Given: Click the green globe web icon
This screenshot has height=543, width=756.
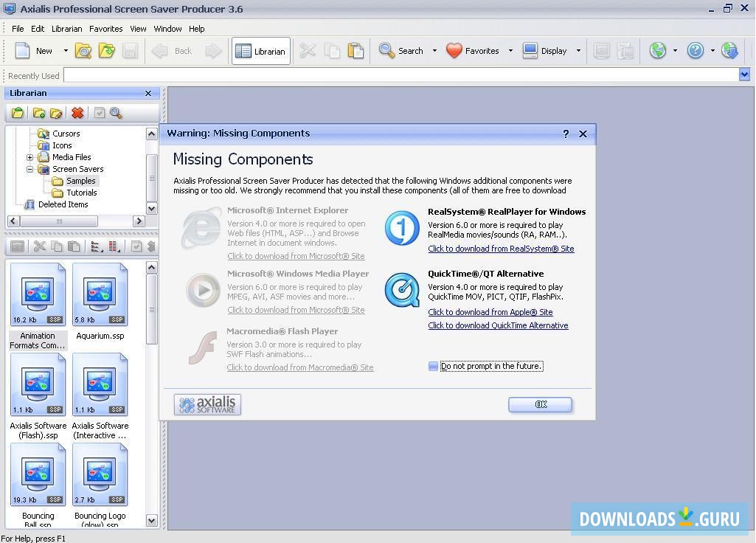Looking at the screenshot, I should coord(658,50).
